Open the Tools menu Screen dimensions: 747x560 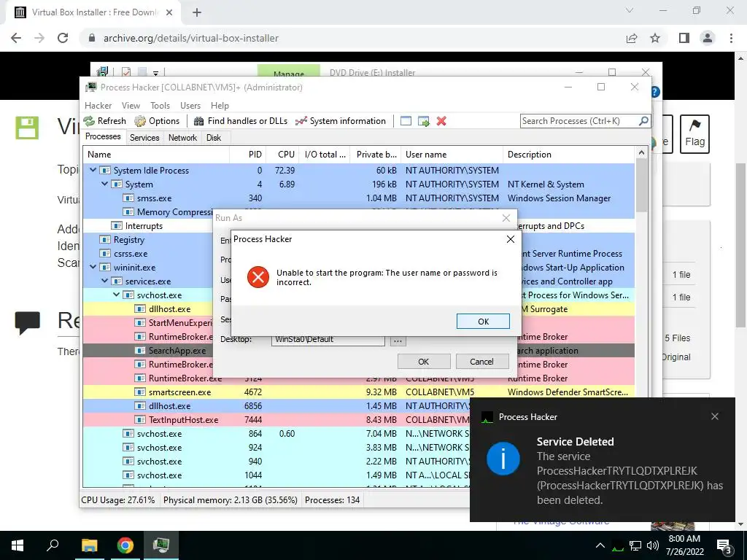click(160, 106)
